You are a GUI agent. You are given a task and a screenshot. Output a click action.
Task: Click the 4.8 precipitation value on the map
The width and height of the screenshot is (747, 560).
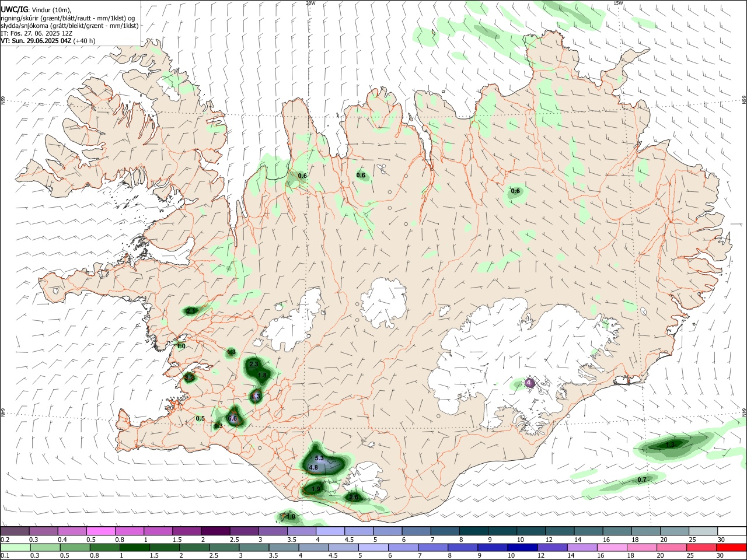pyautogui.click(x=313, y=467)
